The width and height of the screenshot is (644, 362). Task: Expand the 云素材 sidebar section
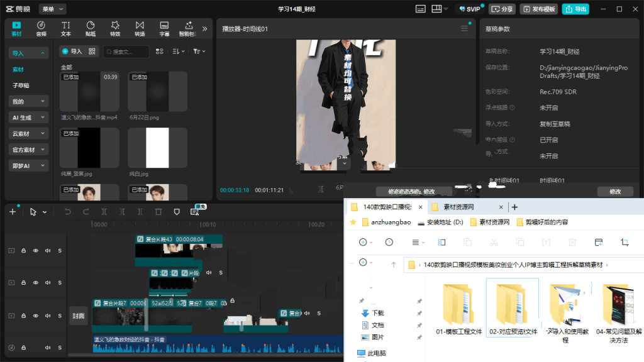(28, 133)
